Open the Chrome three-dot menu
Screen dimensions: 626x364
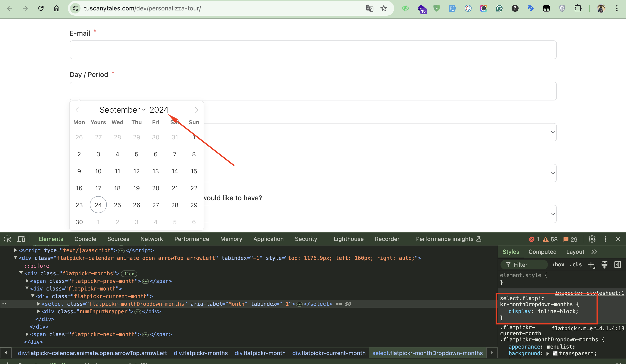(x=617, y=8)
